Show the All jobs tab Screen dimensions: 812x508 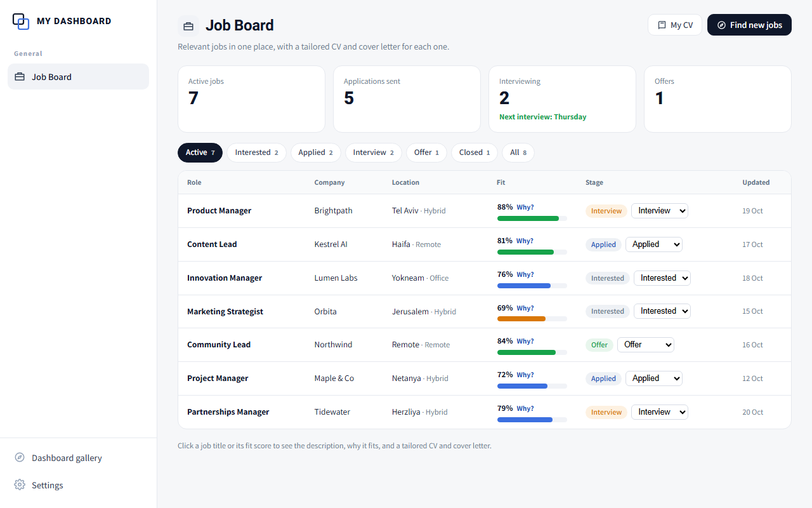(518, 152)
